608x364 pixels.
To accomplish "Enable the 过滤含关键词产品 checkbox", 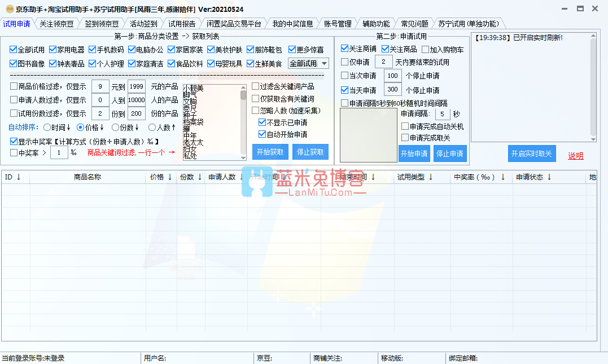I will [255, 86].
